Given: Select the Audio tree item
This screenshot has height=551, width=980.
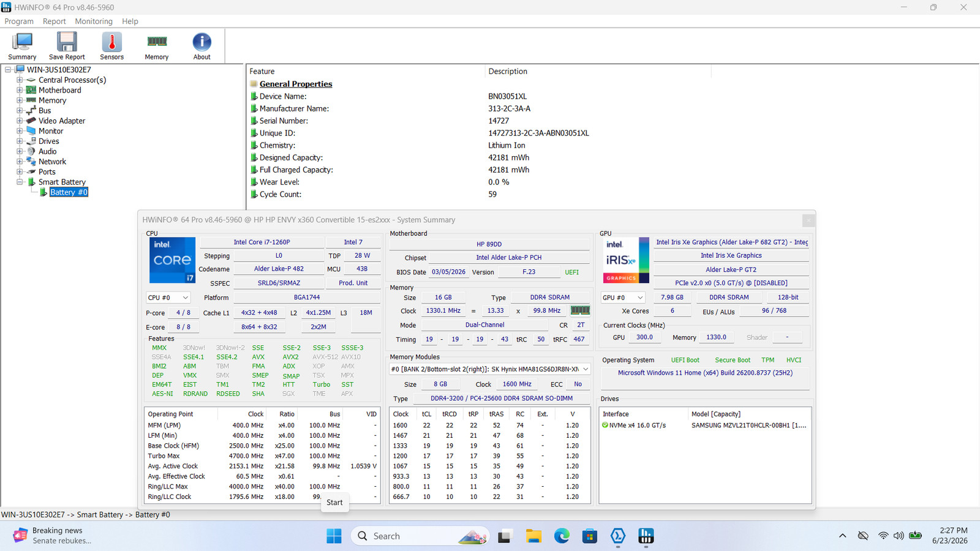Looking at the screenshot, I should click(48, 151).
